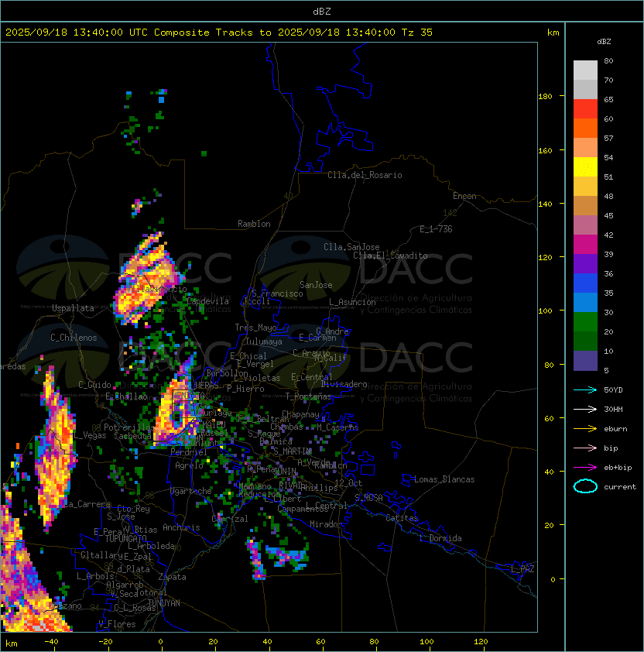Click the 'E_1-736' map label
Screen dimensions: 644x652
[x=436, y=229]
